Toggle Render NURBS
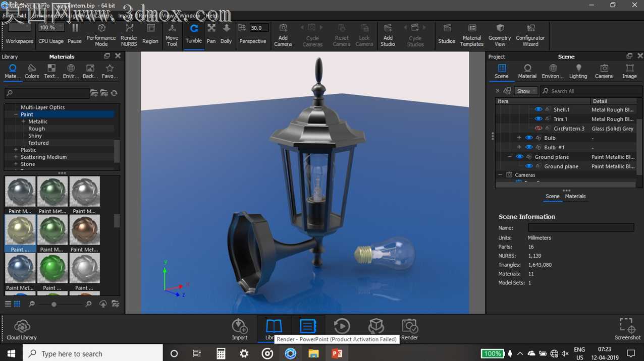This screenshot has height=361, width=644. tap(129, 34)
